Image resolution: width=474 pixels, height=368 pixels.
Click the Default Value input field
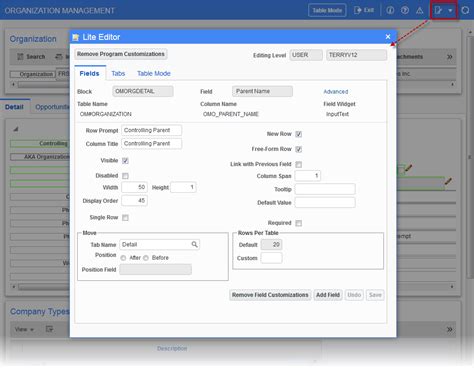[325, 202]
